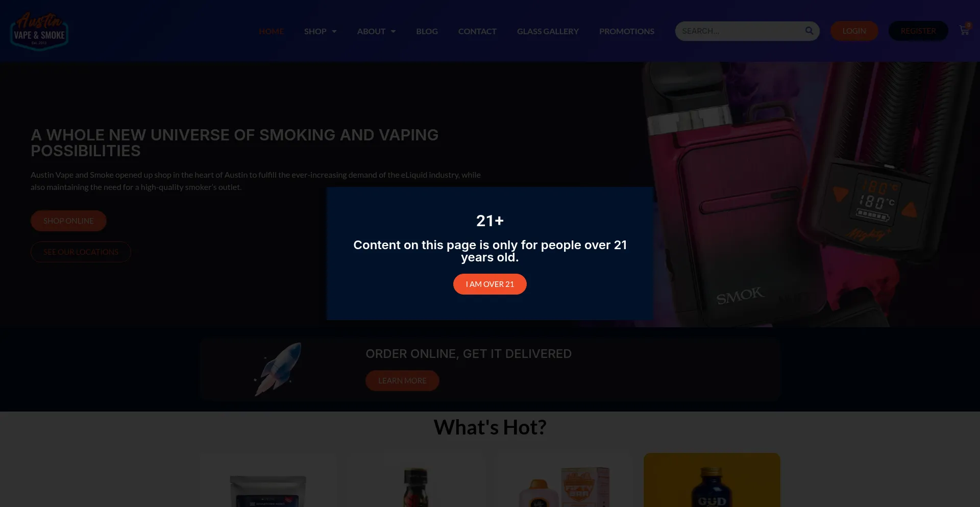Open the Blog menu item

(427, 31)
